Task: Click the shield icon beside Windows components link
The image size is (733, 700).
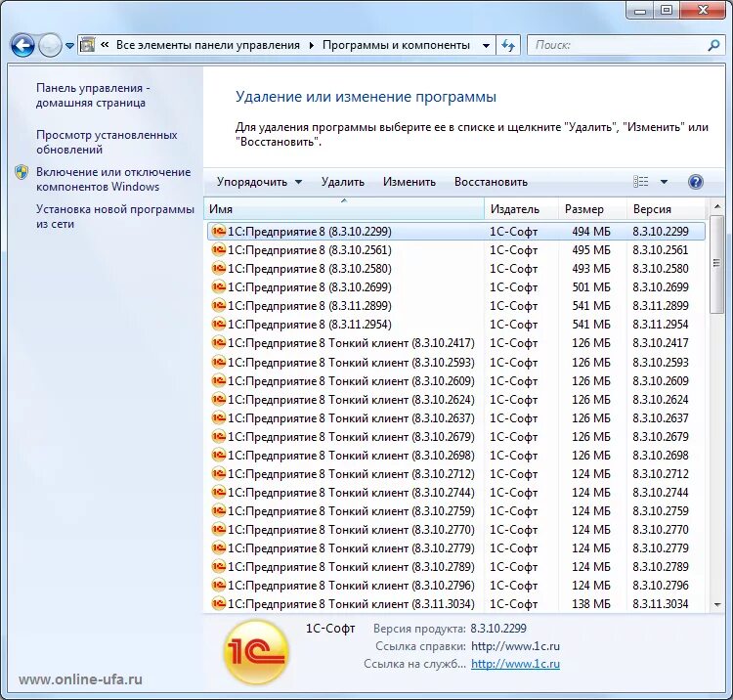Action: point(22,172)
